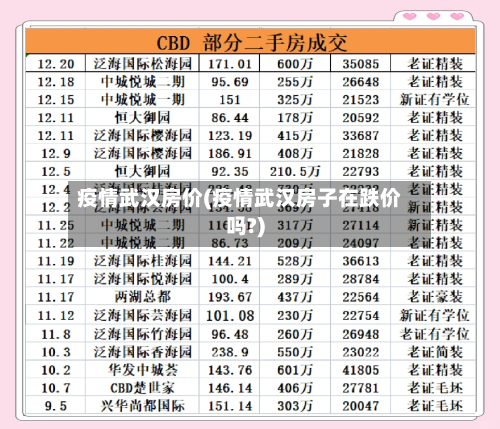This screenshot has height=429, width=500.
Task: Select unit price "24097"
Action: point(361,244)
